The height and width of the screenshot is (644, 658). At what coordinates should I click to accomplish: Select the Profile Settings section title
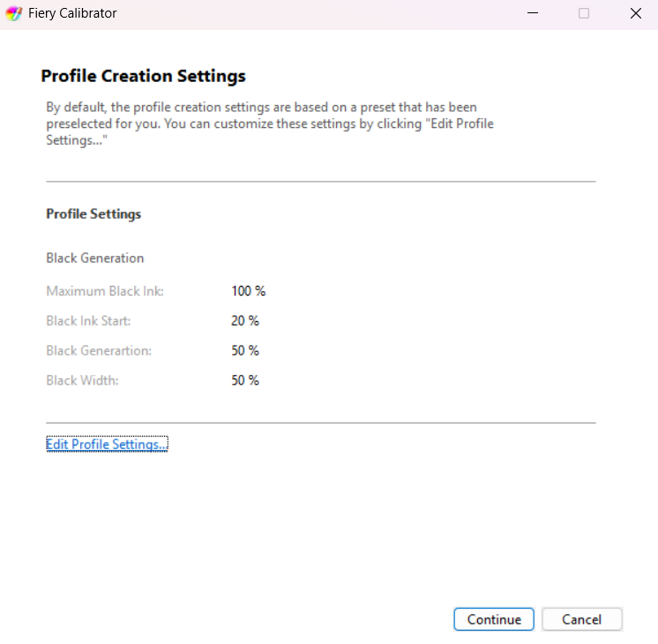(93, 214)
